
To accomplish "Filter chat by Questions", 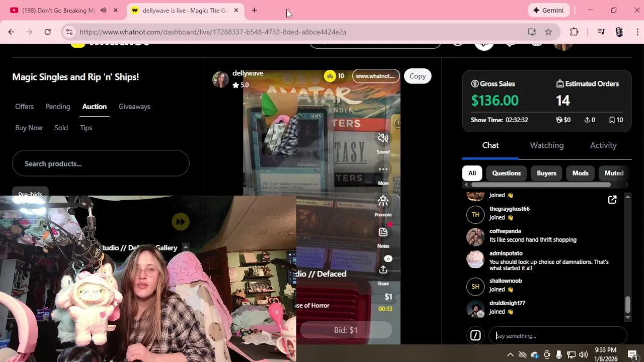I will click(506, 173).
